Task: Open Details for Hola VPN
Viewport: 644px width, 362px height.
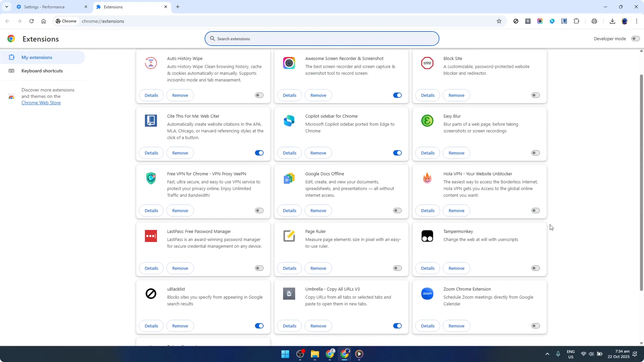Action: click(428, 211)
